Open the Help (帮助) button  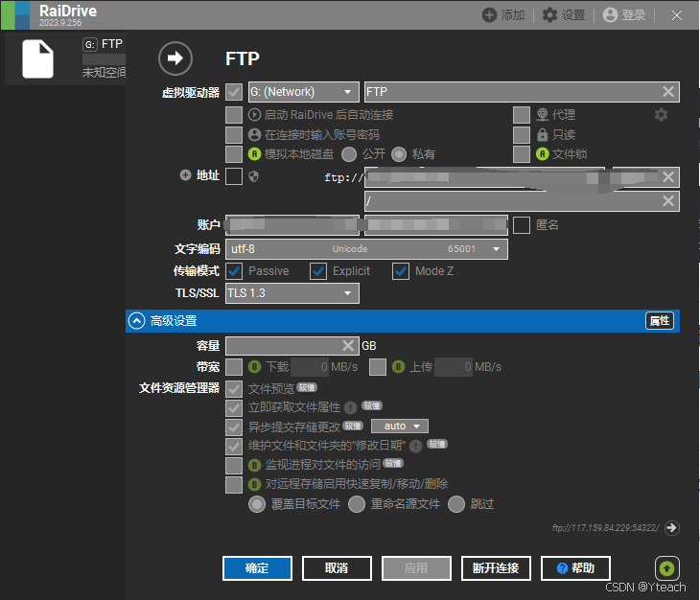(575, 568)
